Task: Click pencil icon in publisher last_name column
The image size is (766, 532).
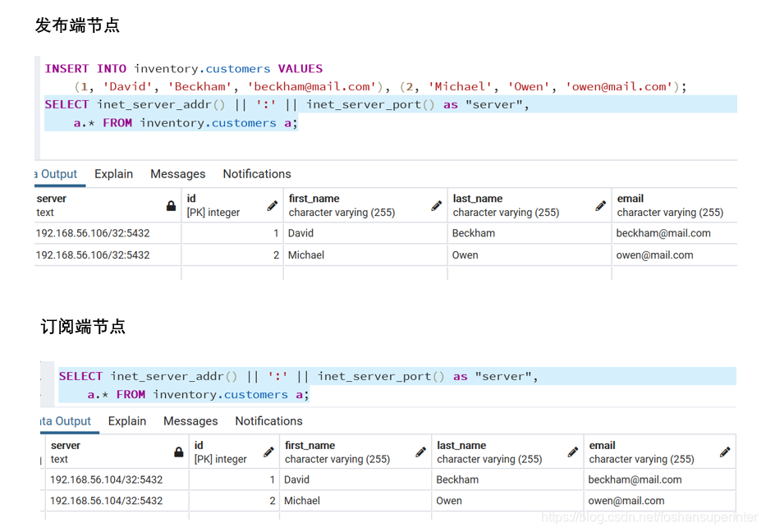Action: (600, 206)
